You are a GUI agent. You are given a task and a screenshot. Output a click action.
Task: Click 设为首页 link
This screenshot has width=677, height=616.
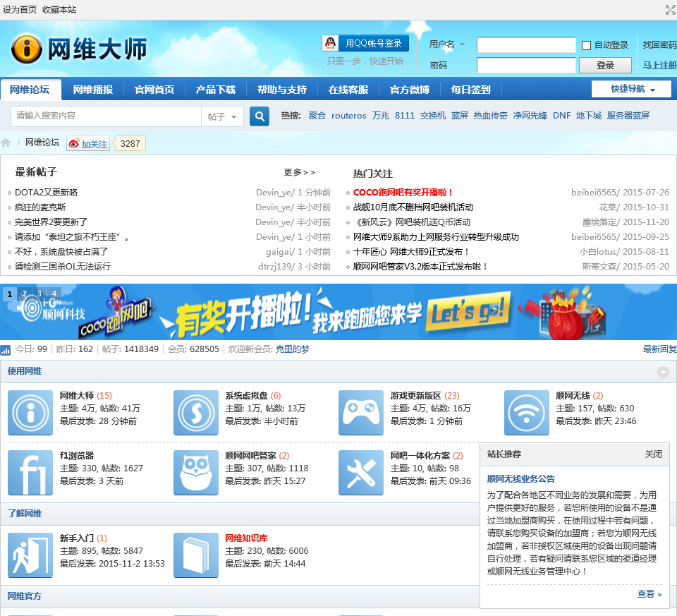(x=20, y=9)
